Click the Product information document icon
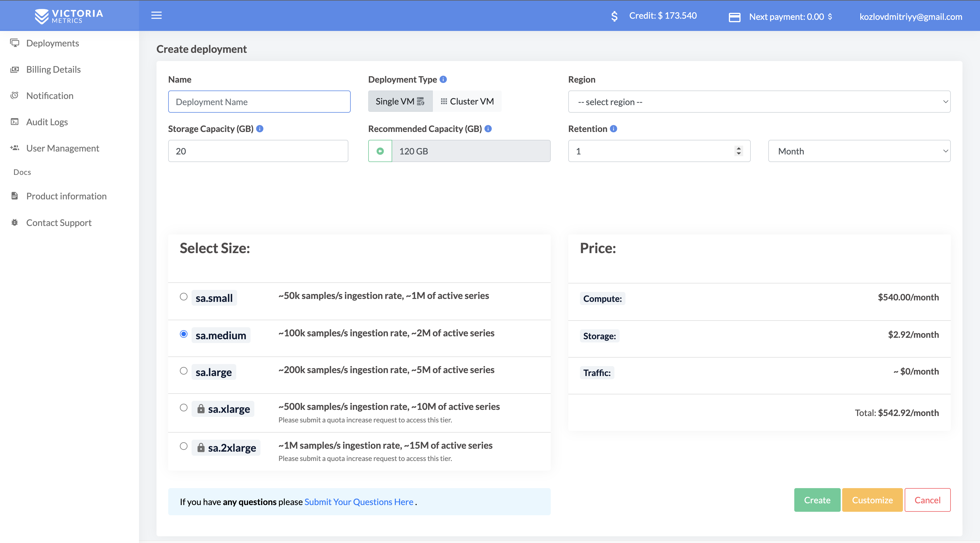Viewport: 980px width, 543px height. point(15,195)
